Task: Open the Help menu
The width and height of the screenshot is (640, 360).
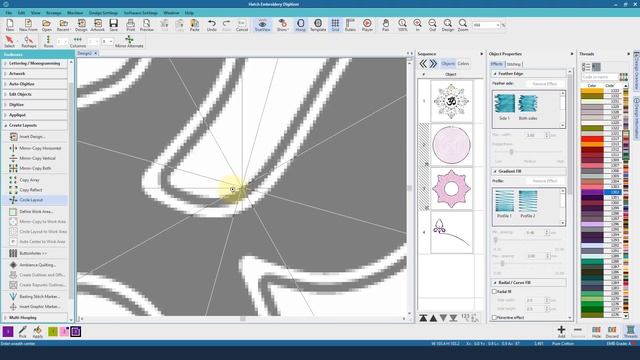Action: [189, 13]
